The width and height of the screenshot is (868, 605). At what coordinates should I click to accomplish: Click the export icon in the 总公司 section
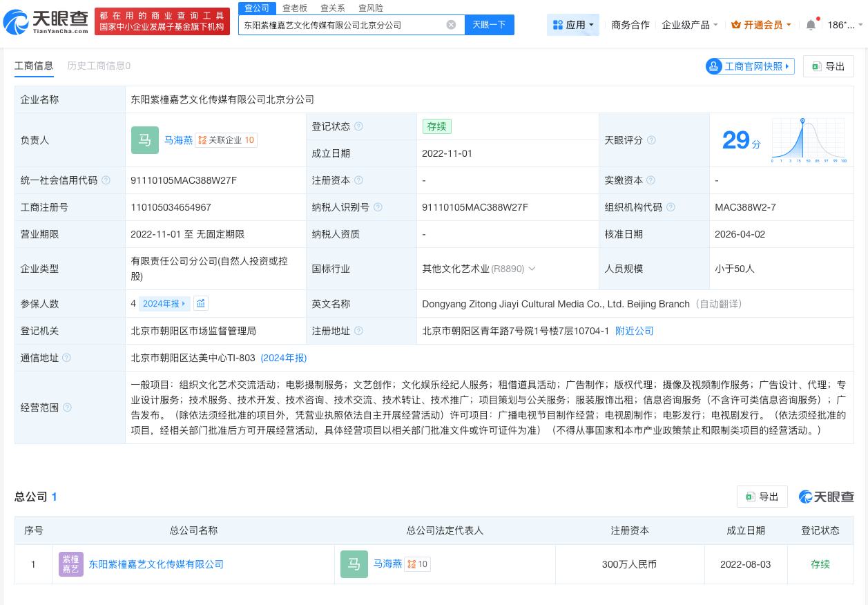tap(750, 497)
